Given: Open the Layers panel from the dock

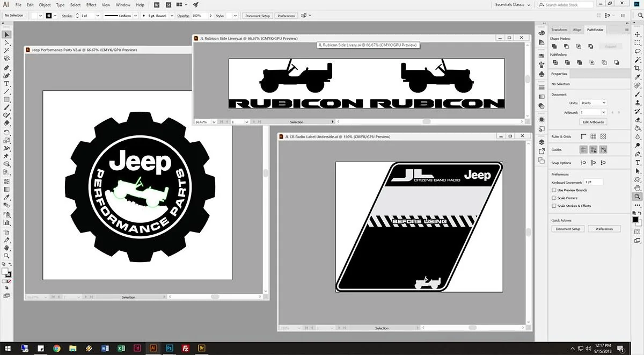Looking at the screenshot, I should tap(541, 142).
